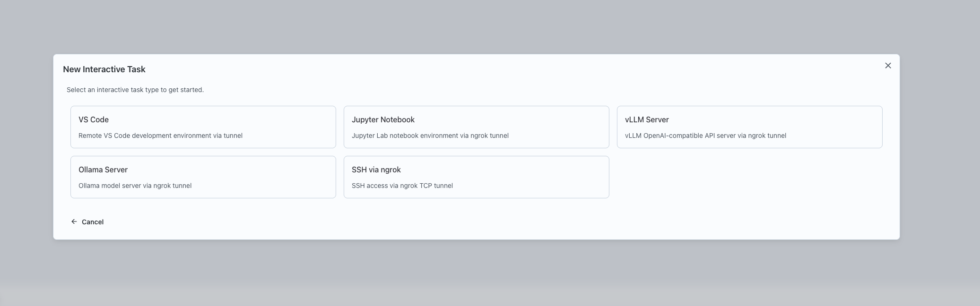Click the Ollama model server description
The width and height of the screenshot is (980, 306).
[x=135, y=186]
